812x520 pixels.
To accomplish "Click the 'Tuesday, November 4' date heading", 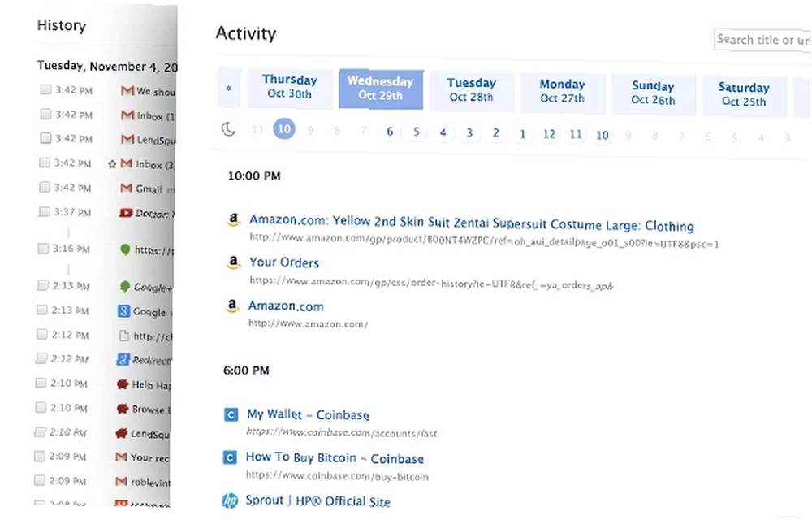I will click(107, 67).
